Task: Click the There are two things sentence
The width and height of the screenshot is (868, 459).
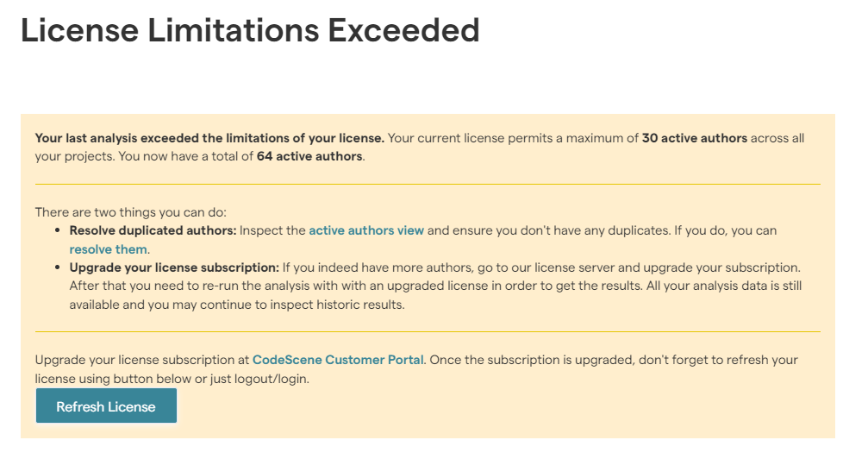Action: (131, 212)
